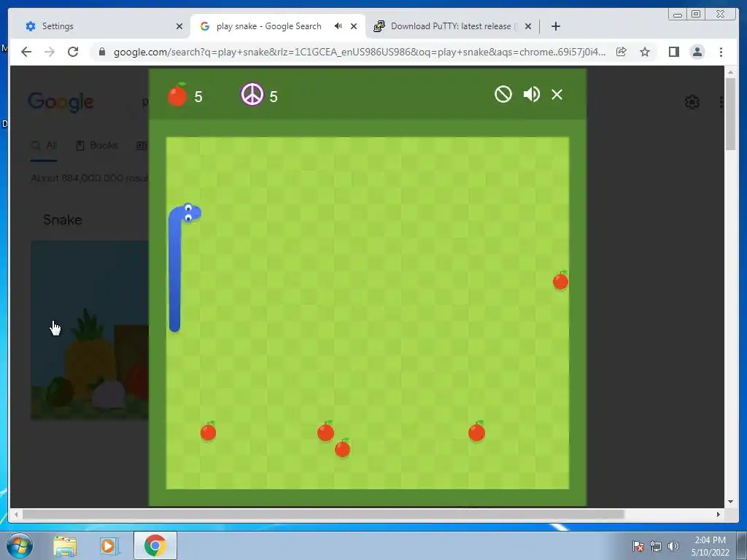This screenshot has width=747, height=560.
Task: Click the address bar URL
Action: tap(359, 52)
